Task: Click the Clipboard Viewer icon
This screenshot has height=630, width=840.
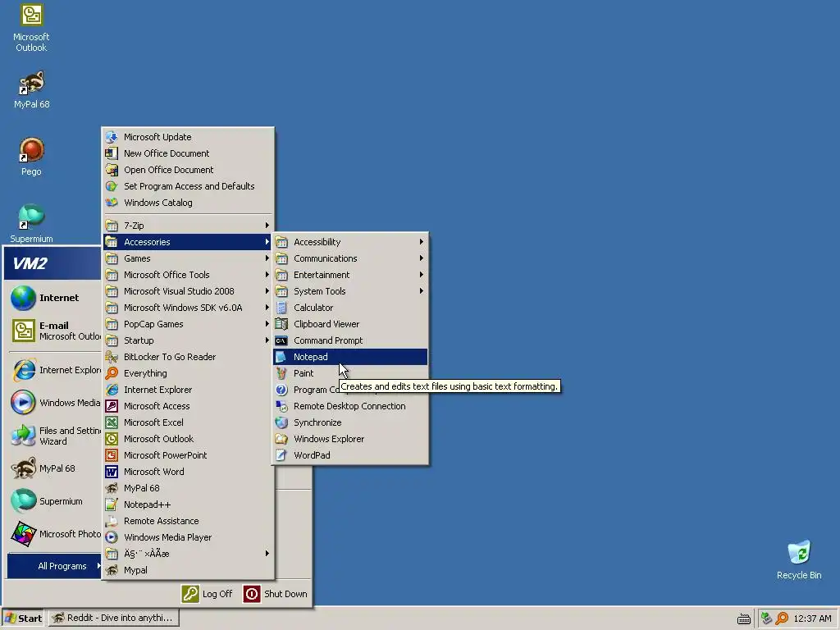Action: (x=281, y=324)
